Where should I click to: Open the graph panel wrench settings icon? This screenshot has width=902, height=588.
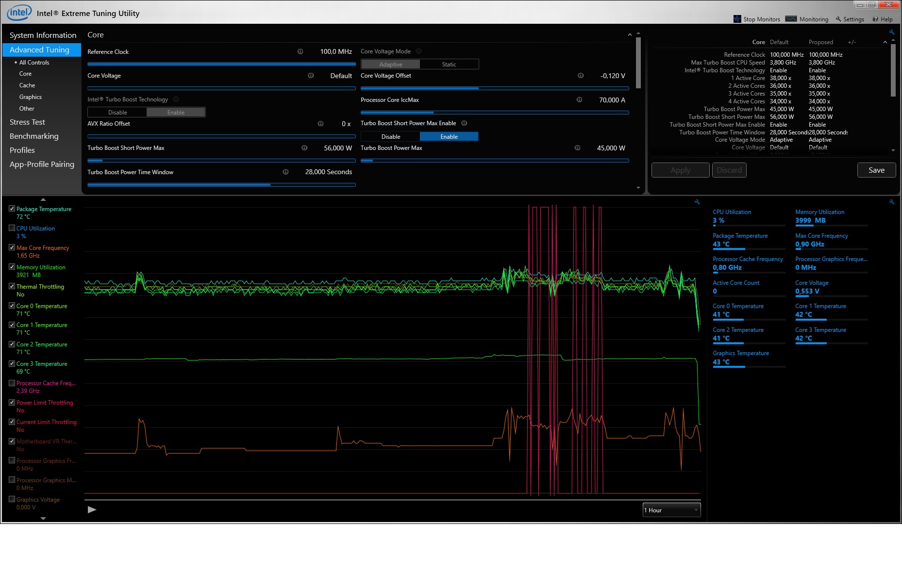[x=697, y=202]
